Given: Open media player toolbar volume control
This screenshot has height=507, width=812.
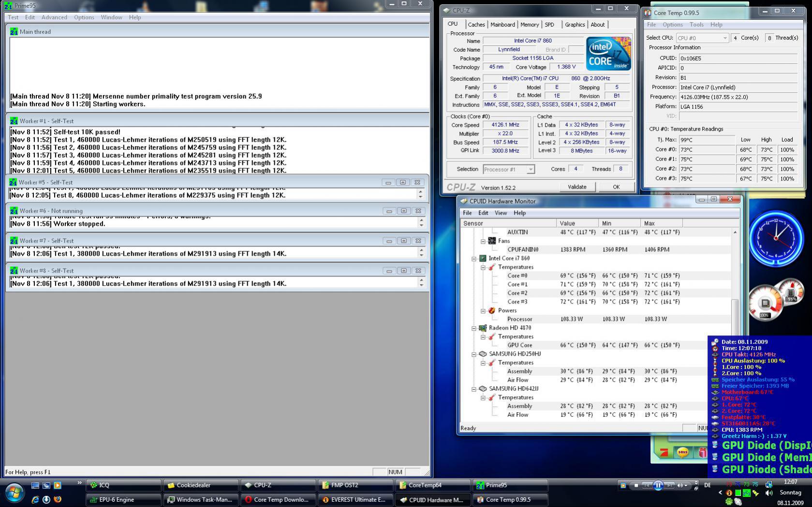Looking at the screenshot, I should [682, 485].
